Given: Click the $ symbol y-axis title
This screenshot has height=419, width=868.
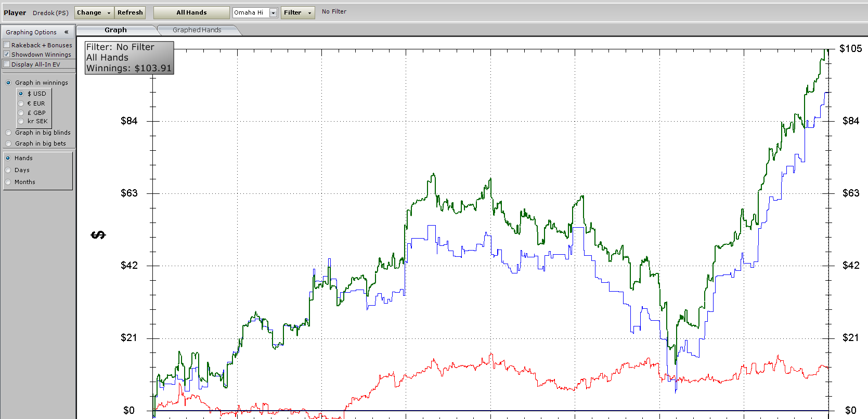Looking at the screenshot, I should pos(98,235).
